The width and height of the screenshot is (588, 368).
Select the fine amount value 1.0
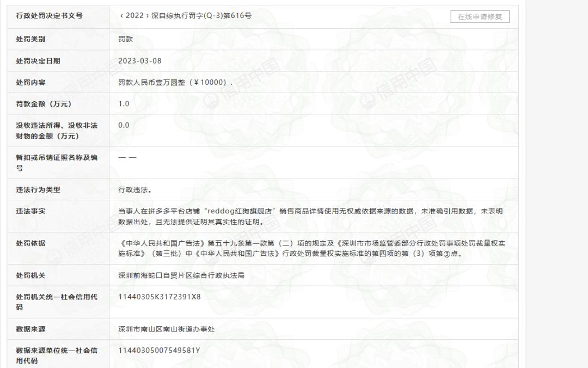coord(121,103)
